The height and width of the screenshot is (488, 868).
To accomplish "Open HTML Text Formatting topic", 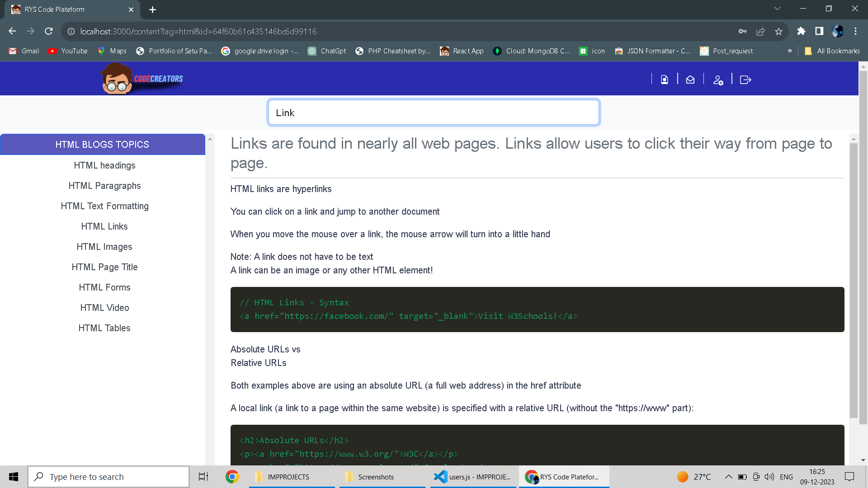I will point(104,206).
